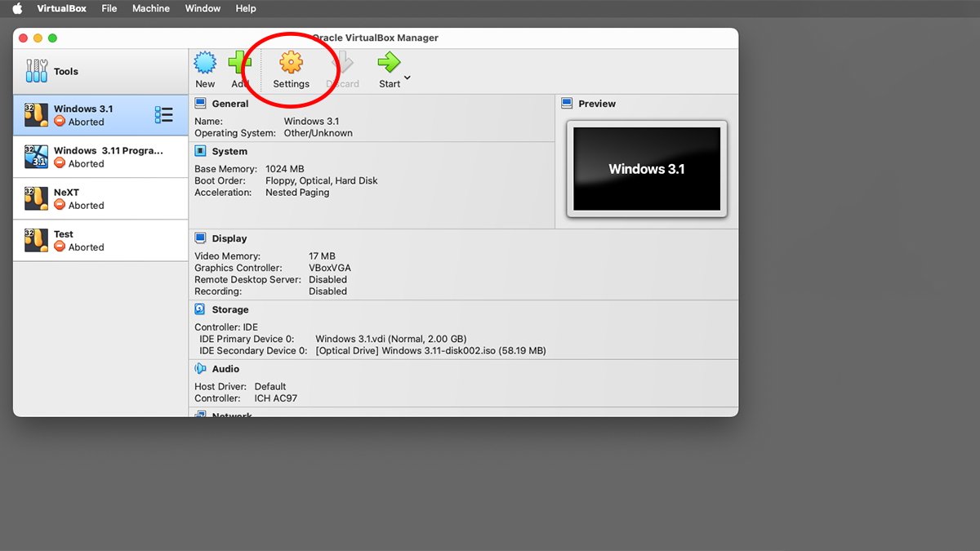Click the Remote Desktop Server Disabled value
Viewport: 980px width, 551px height.
click(327, 279)
